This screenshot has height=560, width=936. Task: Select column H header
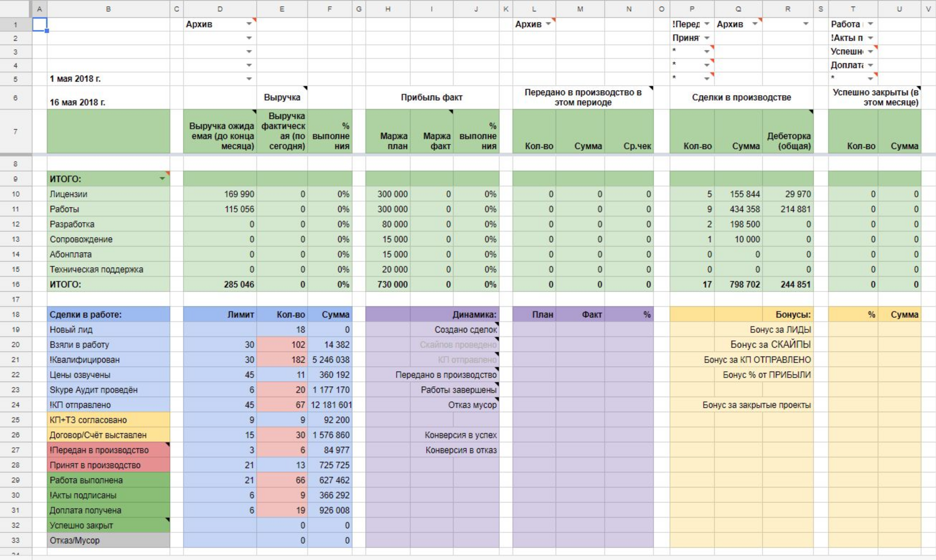[x=388, y=9]
